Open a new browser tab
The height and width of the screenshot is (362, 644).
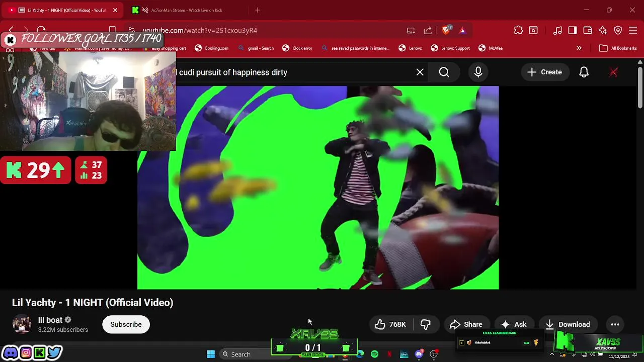coord(258,10)
